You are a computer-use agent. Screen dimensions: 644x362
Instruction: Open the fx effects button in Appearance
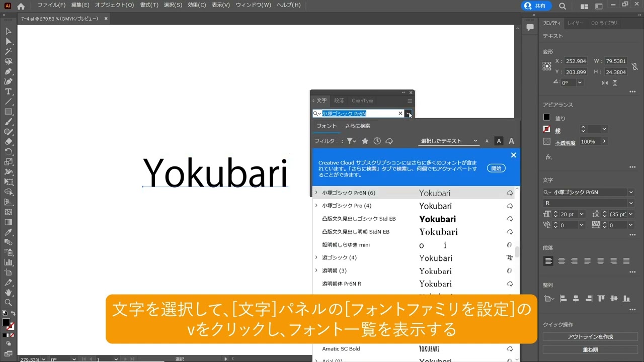549,157
